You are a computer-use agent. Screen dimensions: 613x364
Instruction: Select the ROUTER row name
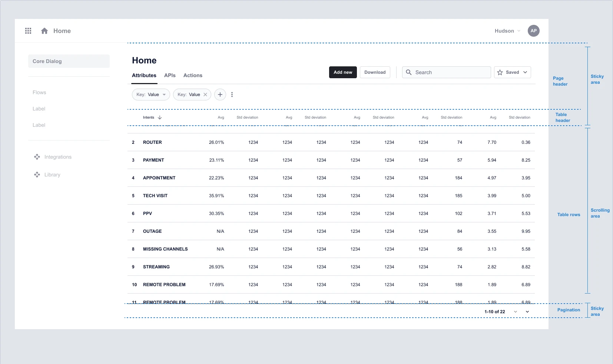pos(152,142)
